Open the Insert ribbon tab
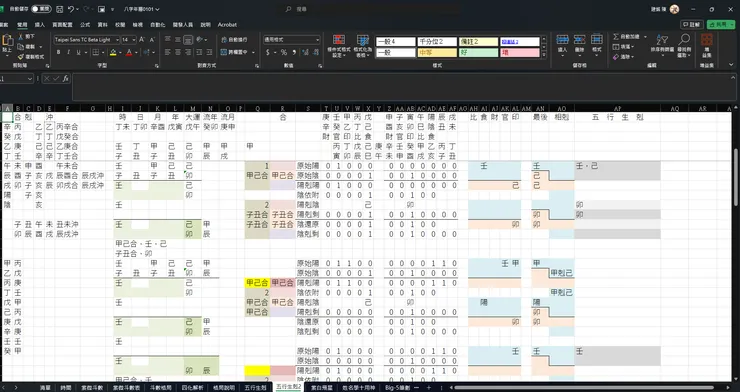 [40, 25]
